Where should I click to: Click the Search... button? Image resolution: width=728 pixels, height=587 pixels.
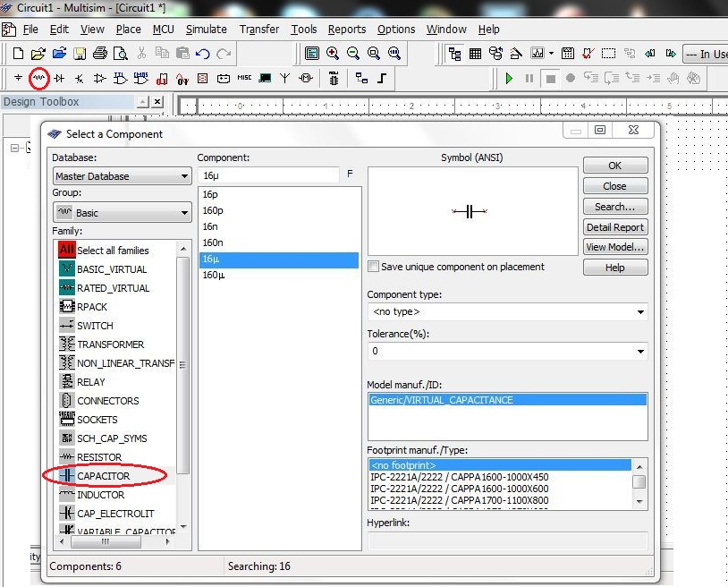point(615,207)
